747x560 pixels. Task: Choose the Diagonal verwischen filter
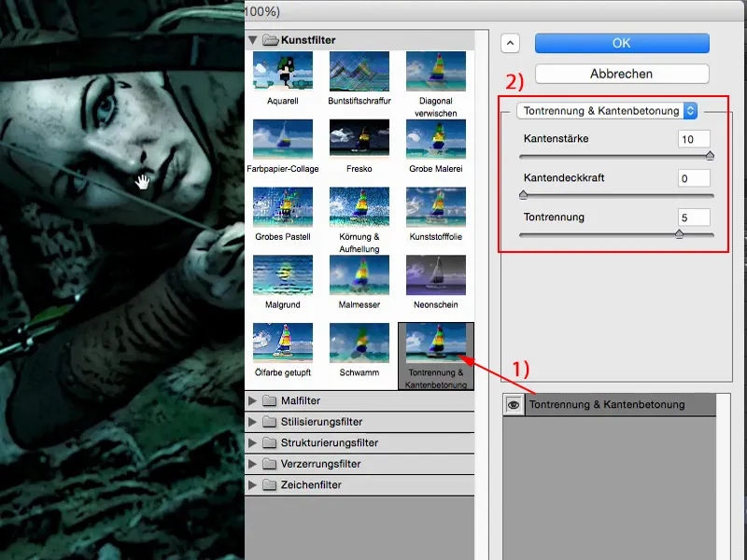tap(435, 72)
